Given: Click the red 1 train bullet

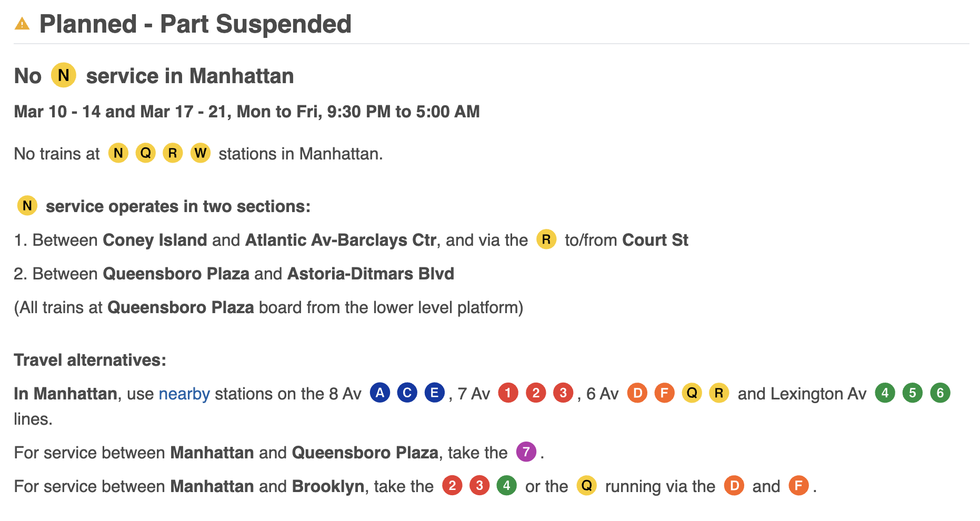Looking at the screenshot, I should pyautogui.click(x=508, y=393).
